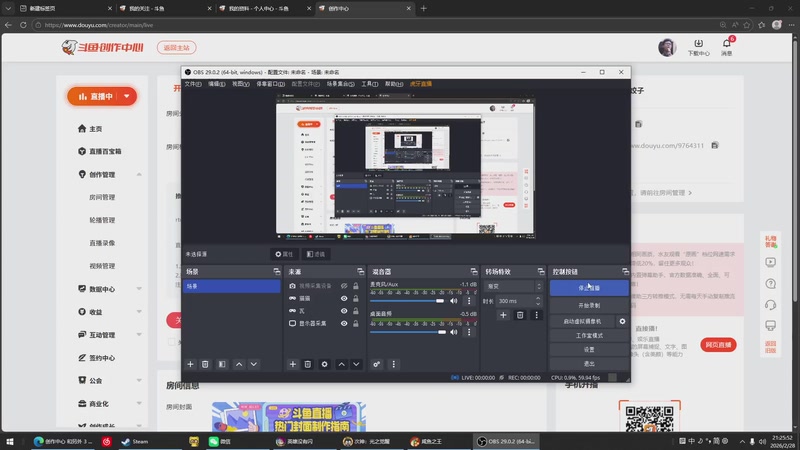
Task: Click the stop streaming button in OBS
Action: click(x=589, y=288)
